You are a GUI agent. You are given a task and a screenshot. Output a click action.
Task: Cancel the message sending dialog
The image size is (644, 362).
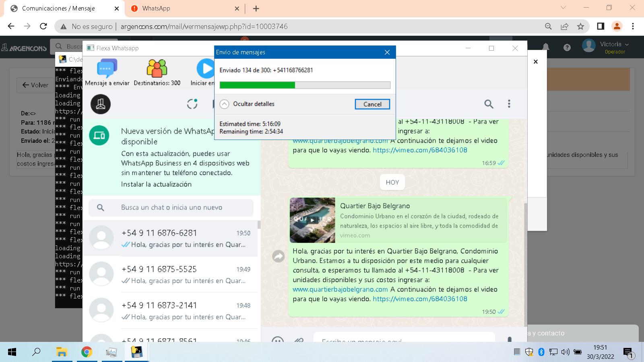click(372, 104)
